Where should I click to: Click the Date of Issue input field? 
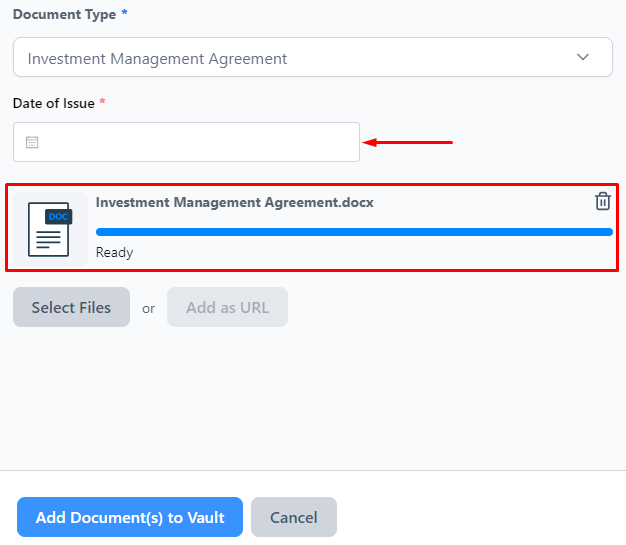coord(186,142)
